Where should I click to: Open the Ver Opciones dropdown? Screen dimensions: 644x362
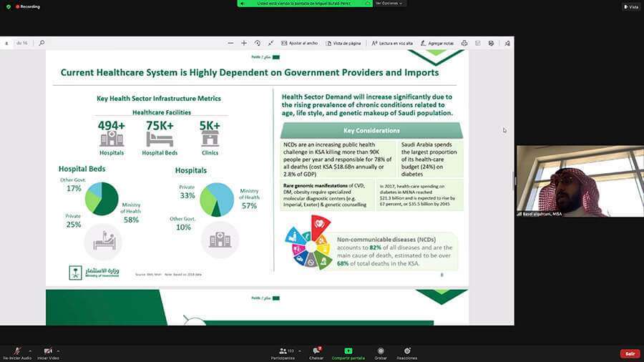coord(389,4)
